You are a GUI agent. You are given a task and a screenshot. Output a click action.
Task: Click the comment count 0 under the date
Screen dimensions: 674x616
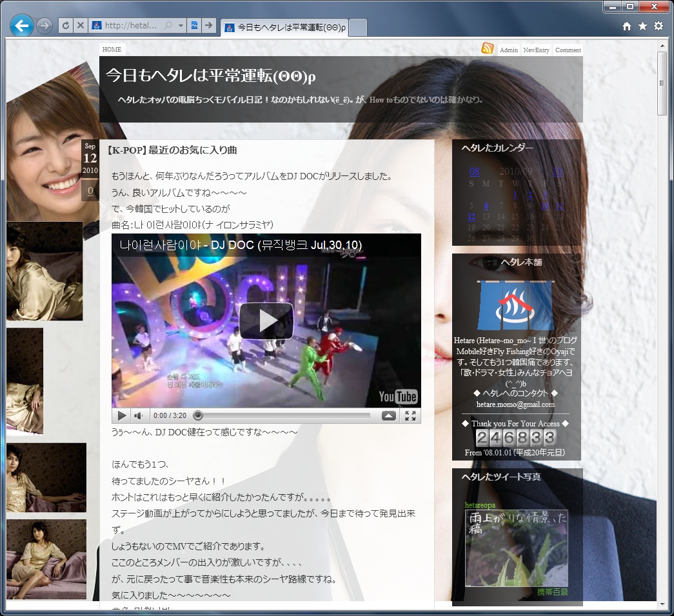coord(90,190)
